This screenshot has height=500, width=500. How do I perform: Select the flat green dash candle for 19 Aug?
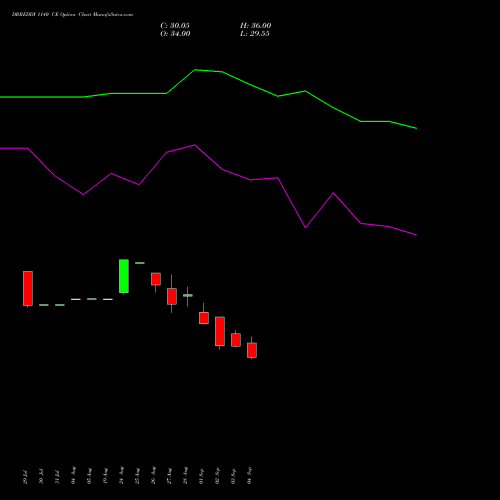[x=108, y=299]
